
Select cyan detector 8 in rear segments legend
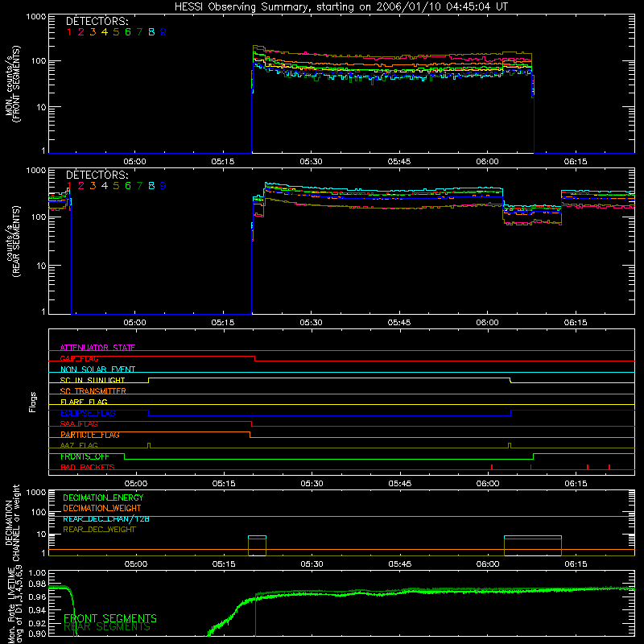tap(151, 186)
